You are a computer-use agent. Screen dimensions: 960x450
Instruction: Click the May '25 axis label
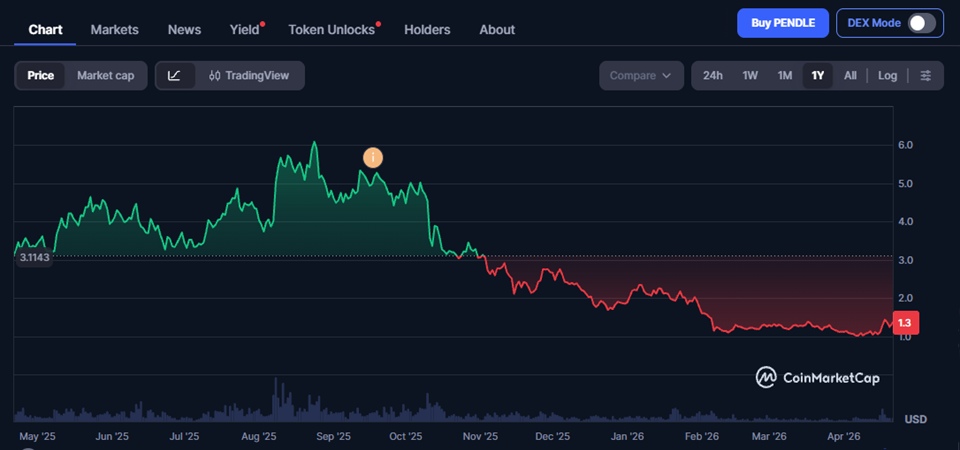coord(38,437)
